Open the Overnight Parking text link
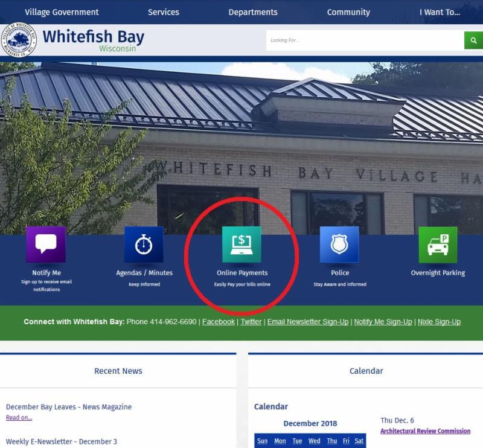483x448 pixels. coord(438,273)
